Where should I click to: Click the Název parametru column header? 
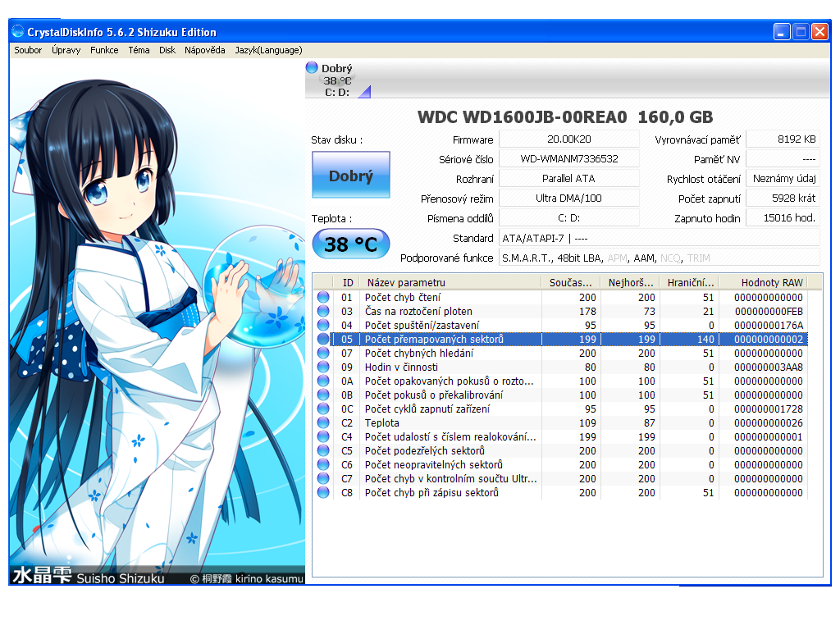click(x=450, y=282)
